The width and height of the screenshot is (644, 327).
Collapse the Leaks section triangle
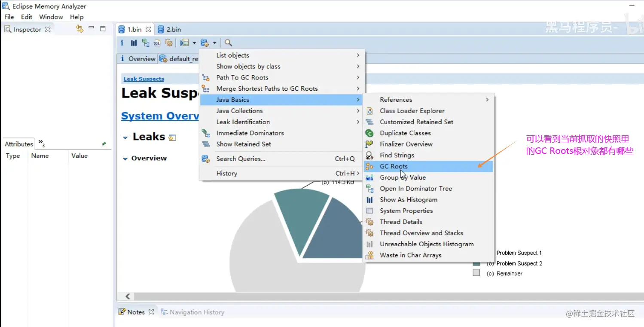(x=125, y=138)
